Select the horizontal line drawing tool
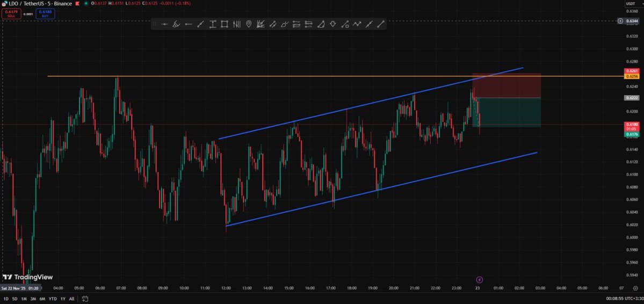The width and height of the screenshot is (644, 304). click(x=164, y=24)
